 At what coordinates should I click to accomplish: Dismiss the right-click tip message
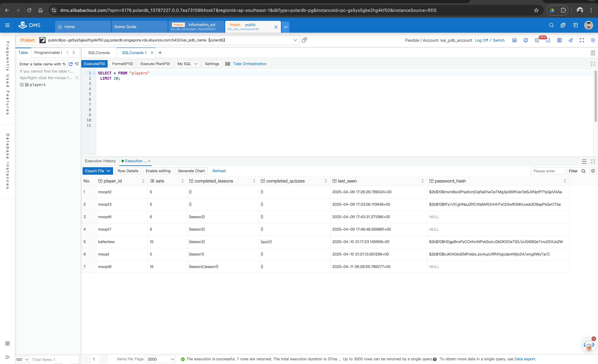click(x=77, y=78)
